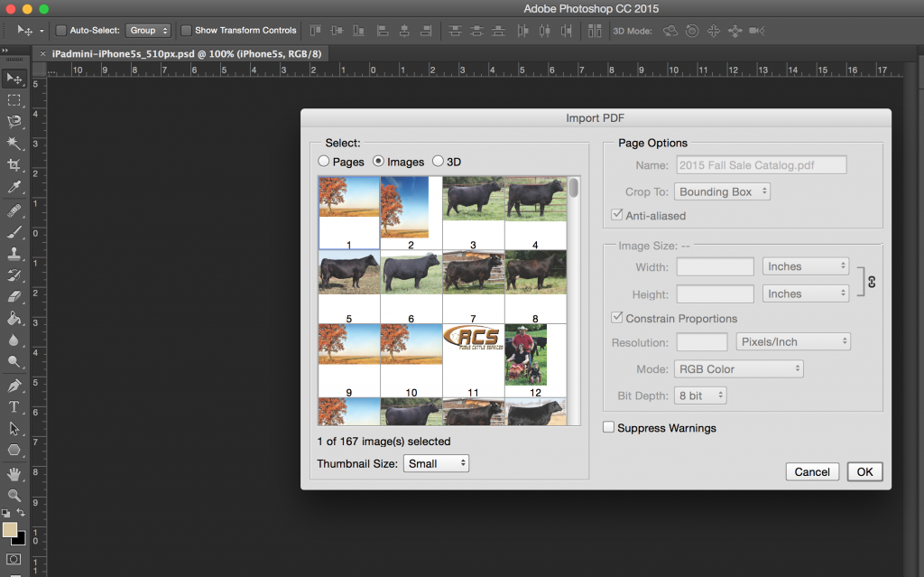Choose the Paint Bucket tool
The width and height of the screenshot is (924, 577).
(x=14, y=319)
